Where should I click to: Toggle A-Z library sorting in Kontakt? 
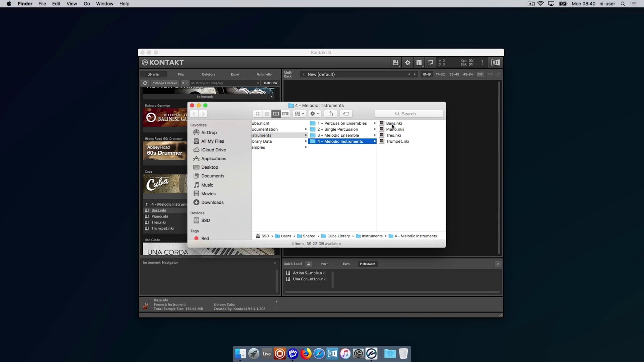coord(184,83)
